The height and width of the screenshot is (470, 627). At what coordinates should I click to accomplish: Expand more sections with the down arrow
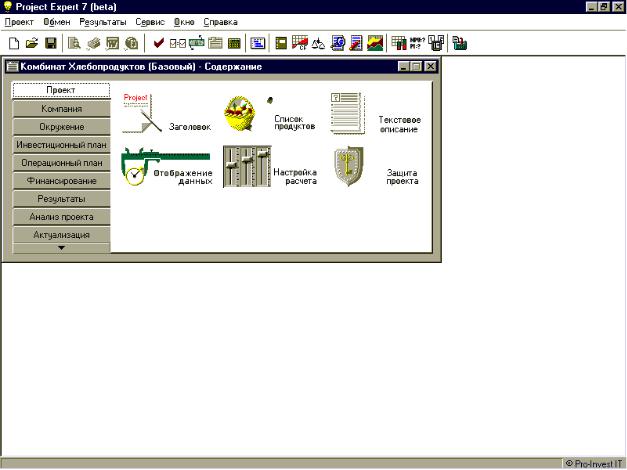[x=61, y=248]
